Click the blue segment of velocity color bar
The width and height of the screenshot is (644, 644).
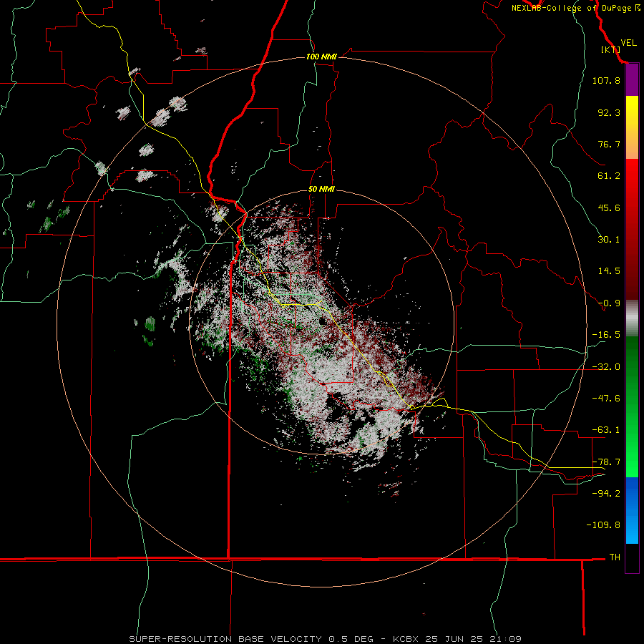pos(632,510)
